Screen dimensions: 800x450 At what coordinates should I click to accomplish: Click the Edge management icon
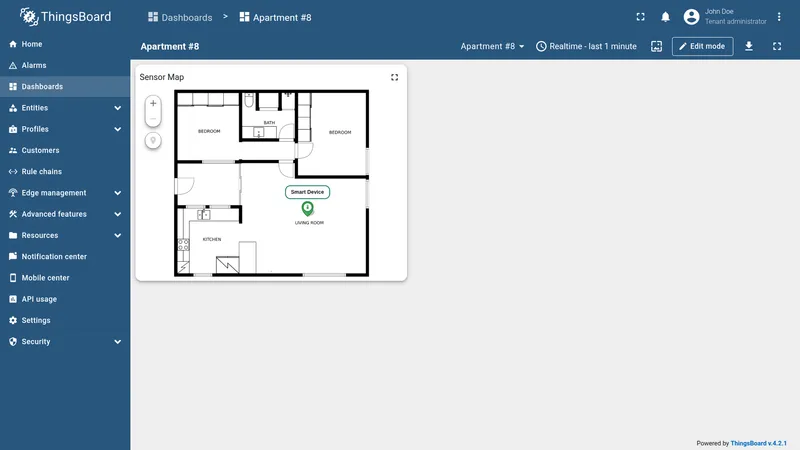[x=13, y=193]
